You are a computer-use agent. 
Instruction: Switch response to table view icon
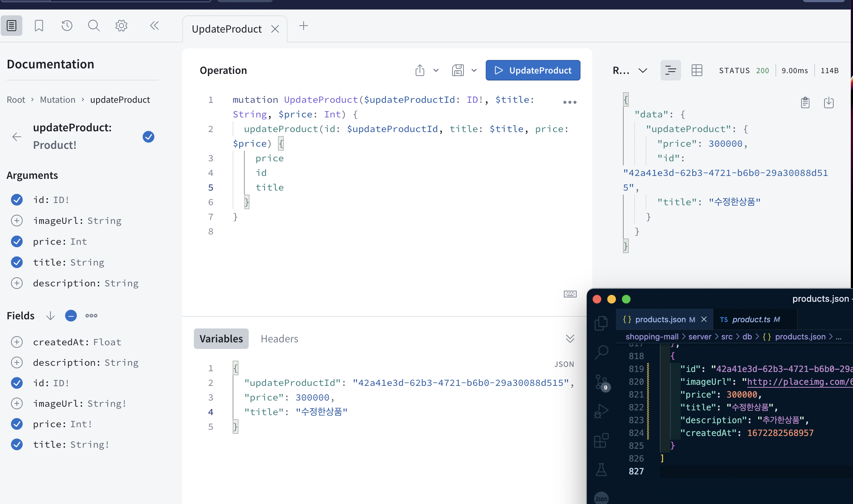tap(697, 70)
